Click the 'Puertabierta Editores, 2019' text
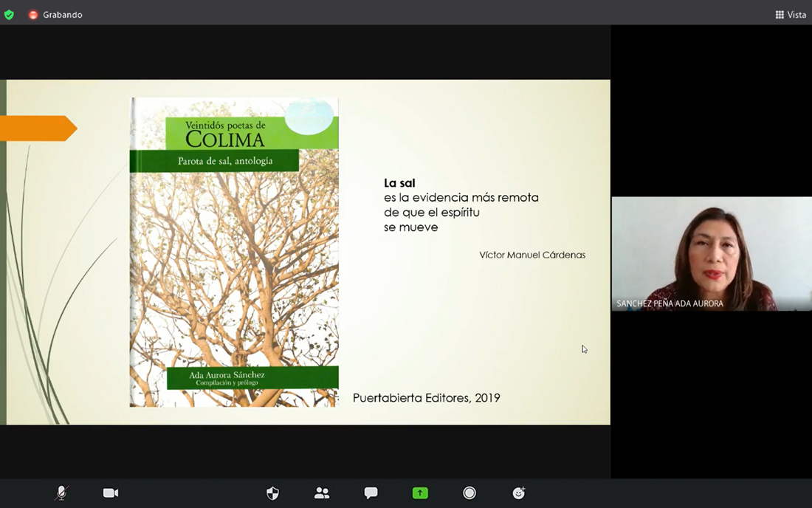 (x=426, y=398)
